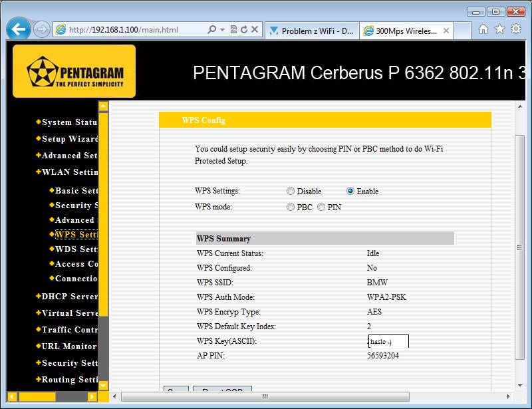532x409 pixels.
Task: Open the address bar search dropdown arrow
Action: tap(223, 29)
